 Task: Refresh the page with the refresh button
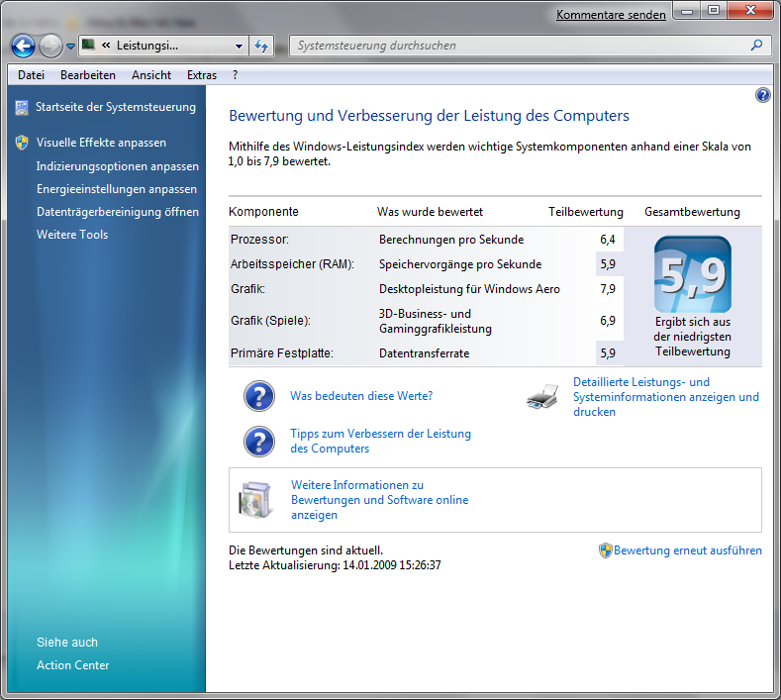pyautogui.click(x=261, y=46)
